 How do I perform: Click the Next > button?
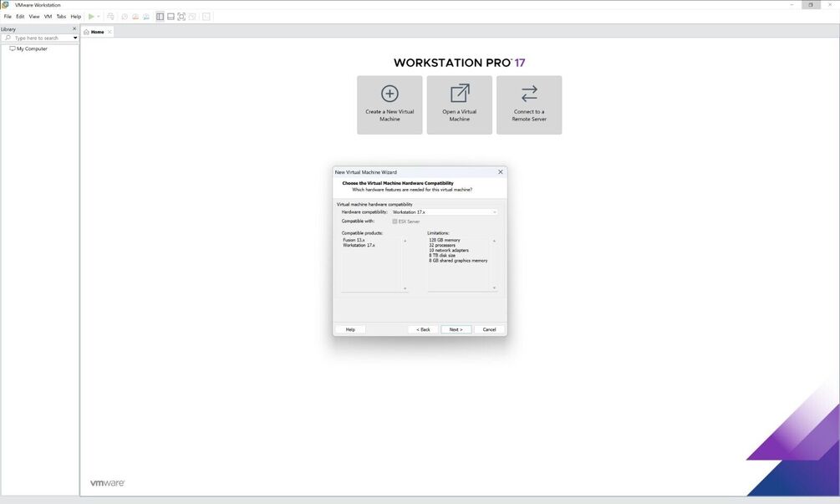tap(456, 329)
